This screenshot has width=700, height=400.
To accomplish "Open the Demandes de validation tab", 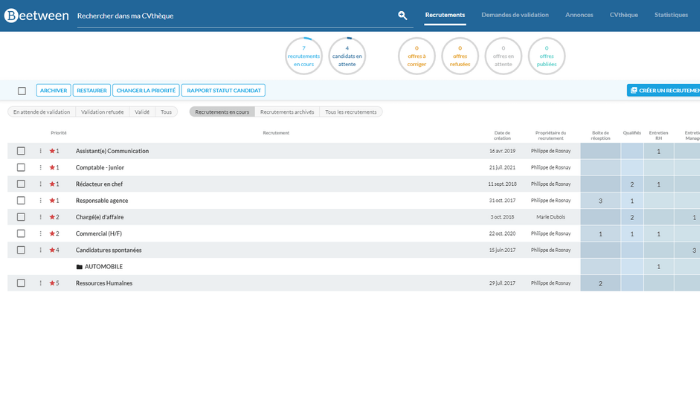I will 515,15.
